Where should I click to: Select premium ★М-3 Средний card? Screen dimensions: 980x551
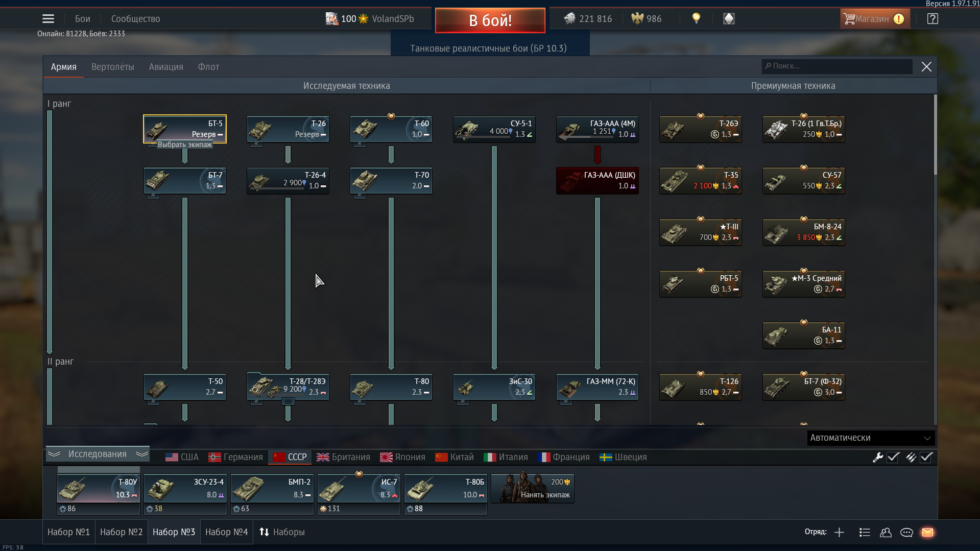coord(804,284)
